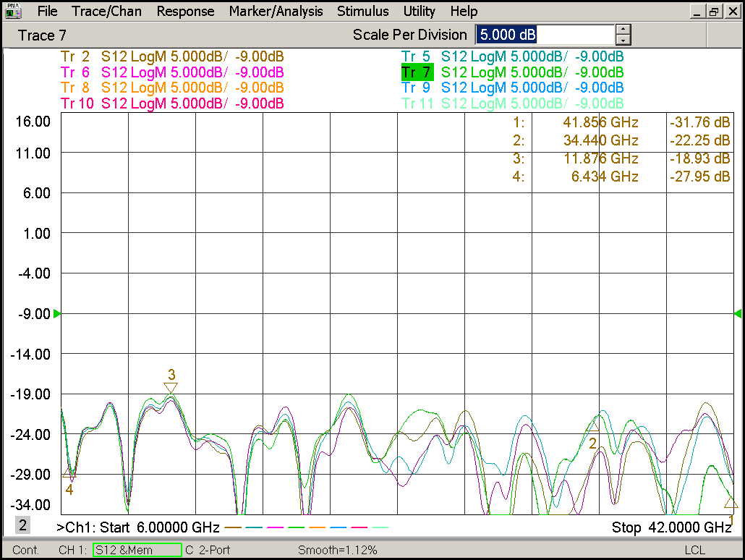Screen dimensions: 745x560
Task: Click the Stop 42.0000 GHz label
Action: pos(671,527)
